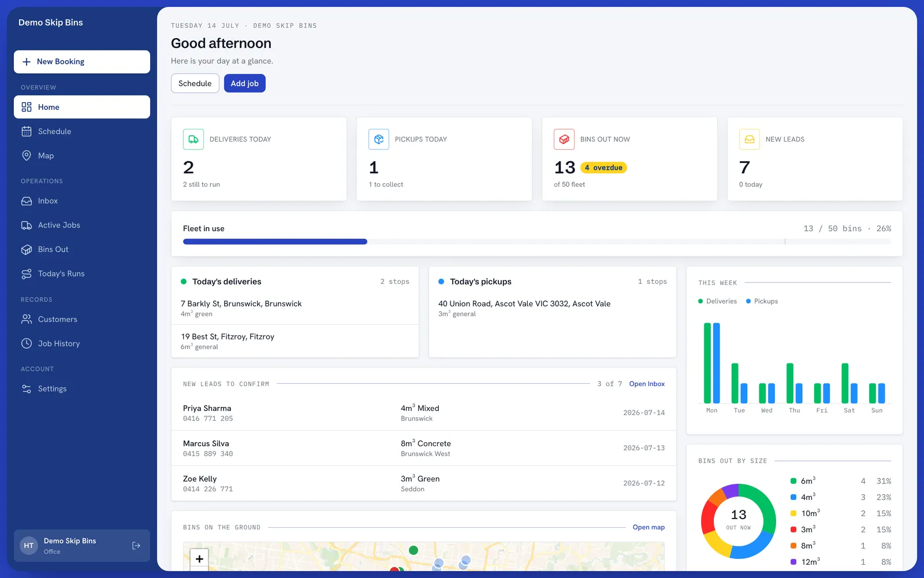
Task: Select the Priya Sharma lead row
Action: coord(424,413)
